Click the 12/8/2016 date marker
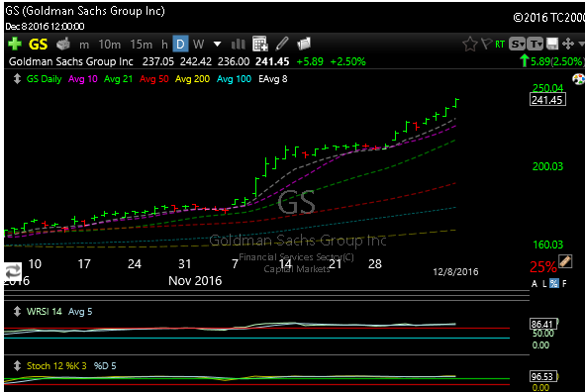The image size is (585, 392). (x=455, y=271)
